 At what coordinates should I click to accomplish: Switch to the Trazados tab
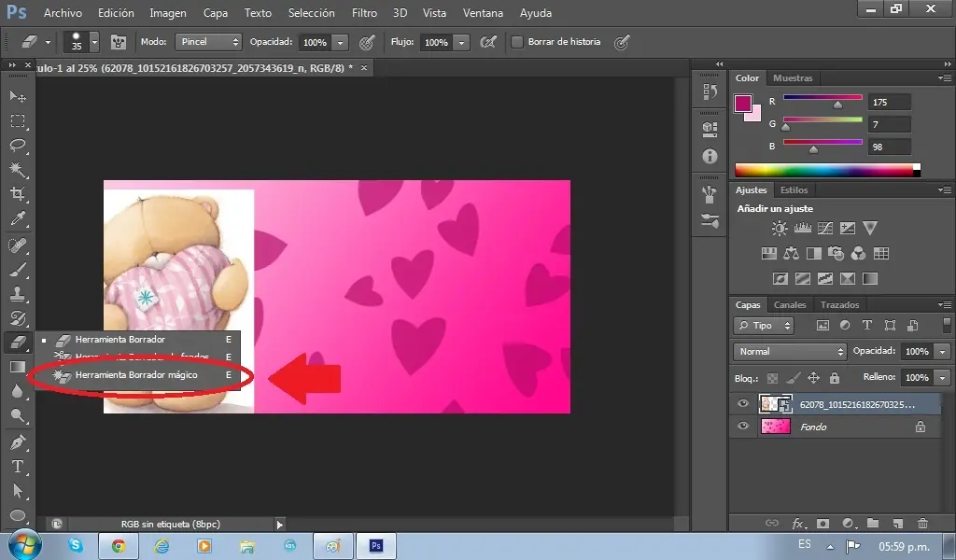coord(839,304)
